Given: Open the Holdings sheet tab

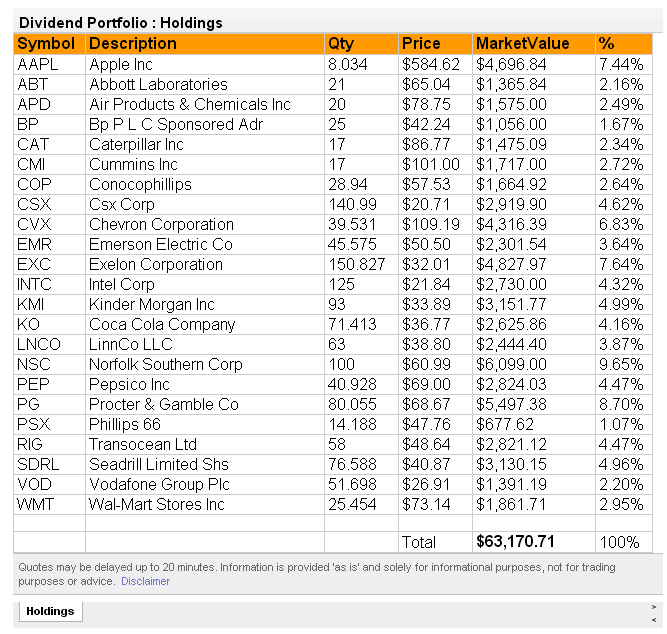Looking at the screenshot, I should 49,611.
